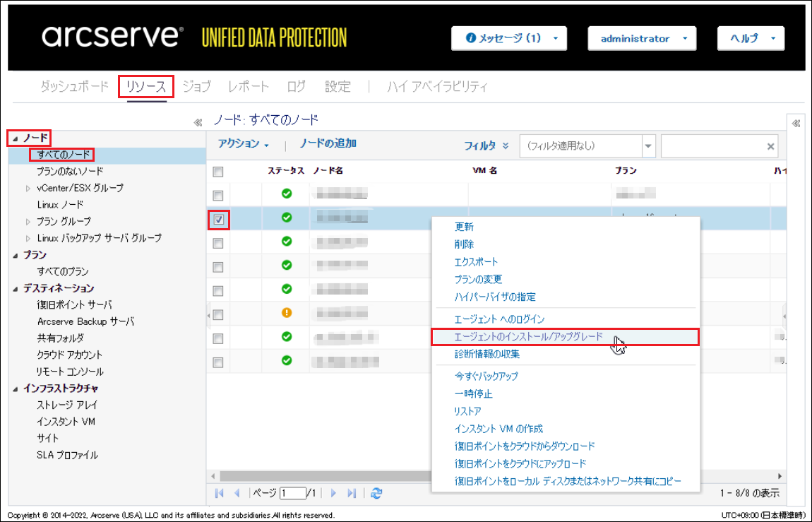Click the ノードの追加 link
The width and height of the screenshot is (812, 522).
[328, 143]
